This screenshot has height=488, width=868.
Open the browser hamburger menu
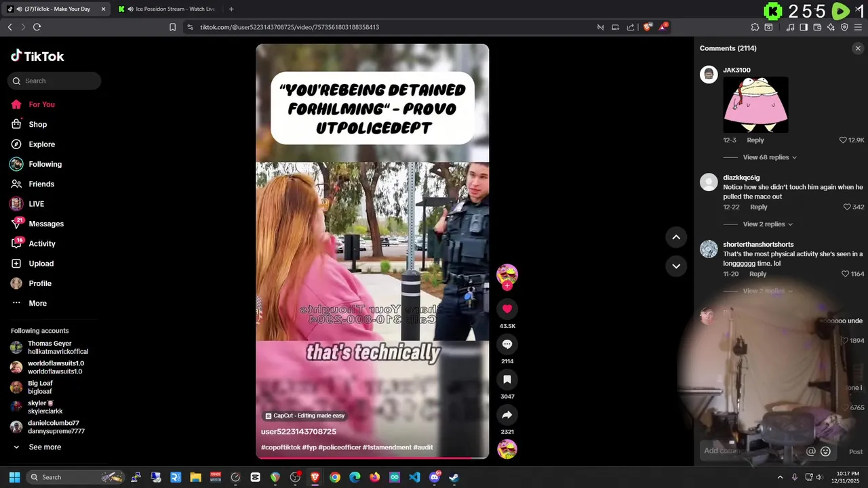coord(857,27)
